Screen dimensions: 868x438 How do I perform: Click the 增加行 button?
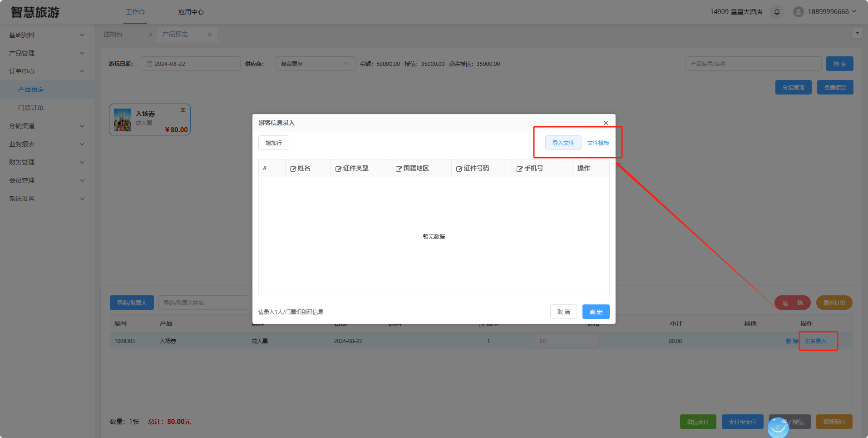(273, 143)
